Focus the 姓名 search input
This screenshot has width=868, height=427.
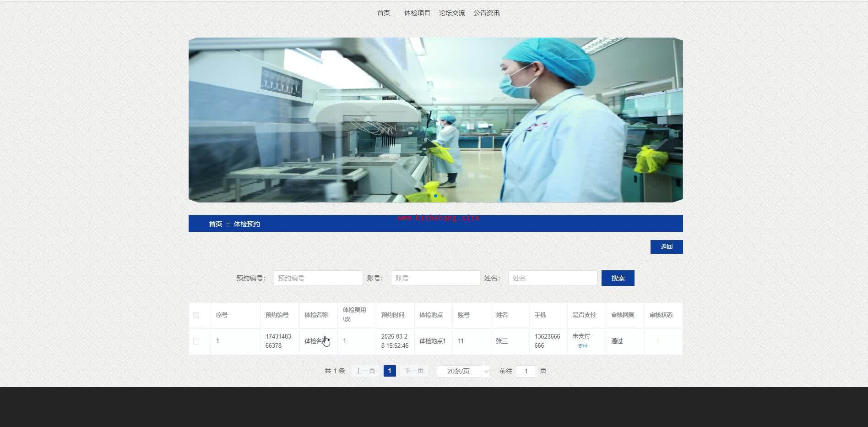click(x=553, y=278)
